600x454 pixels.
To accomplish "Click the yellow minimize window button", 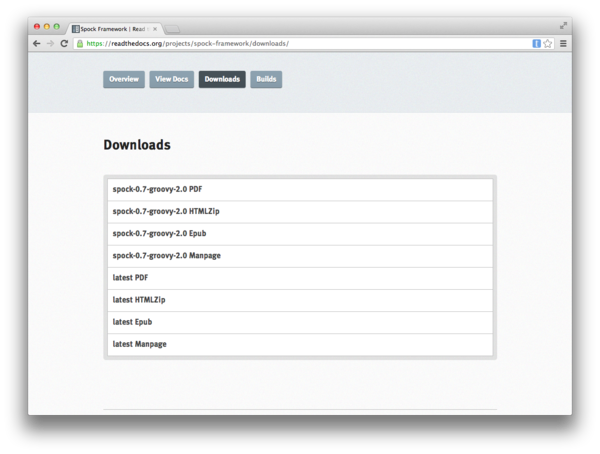I will [x=47, y=26].
